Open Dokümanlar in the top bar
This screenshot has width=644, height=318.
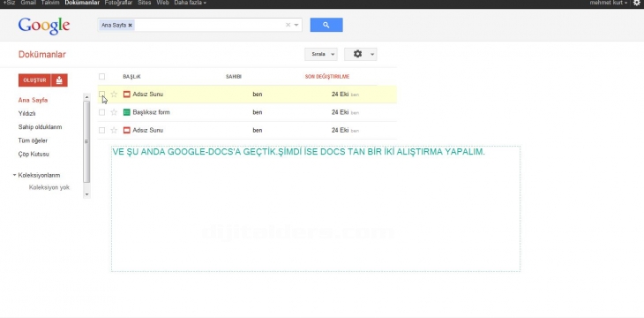(82, 3)
